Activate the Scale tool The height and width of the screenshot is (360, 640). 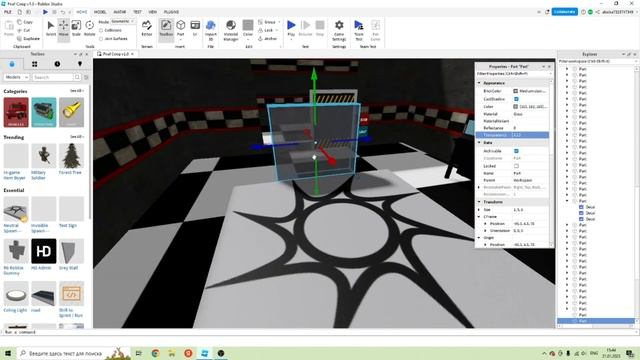click(76, 29)
